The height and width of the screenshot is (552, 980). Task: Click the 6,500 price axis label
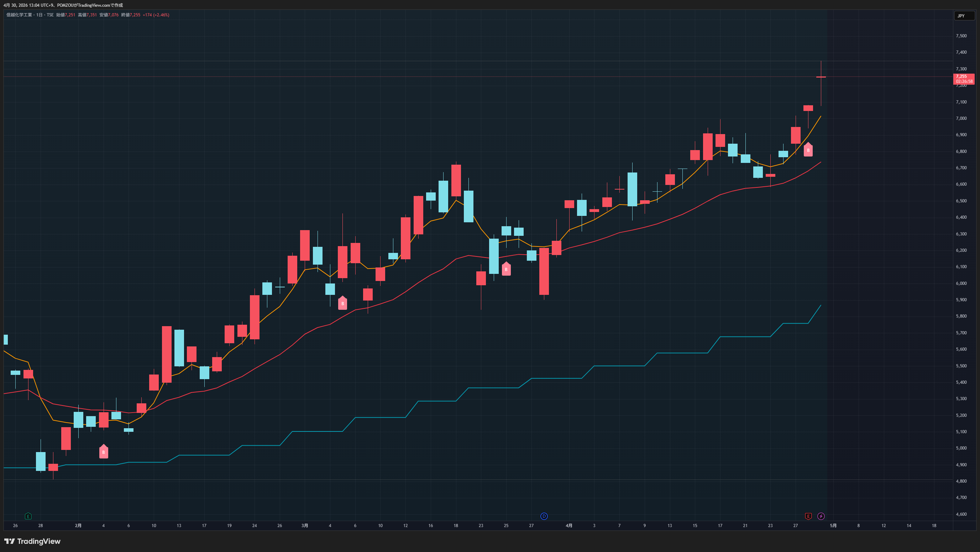coord(961,201)
